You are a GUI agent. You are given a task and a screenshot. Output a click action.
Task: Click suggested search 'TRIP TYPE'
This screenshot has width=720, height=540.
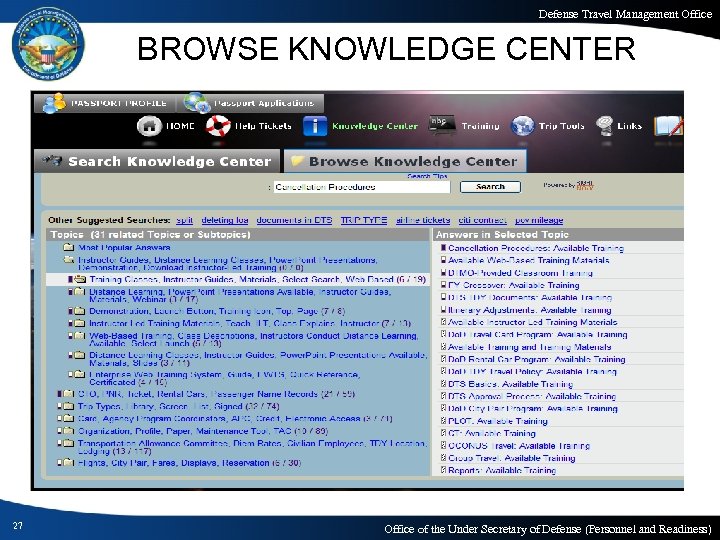click(364, 220)
